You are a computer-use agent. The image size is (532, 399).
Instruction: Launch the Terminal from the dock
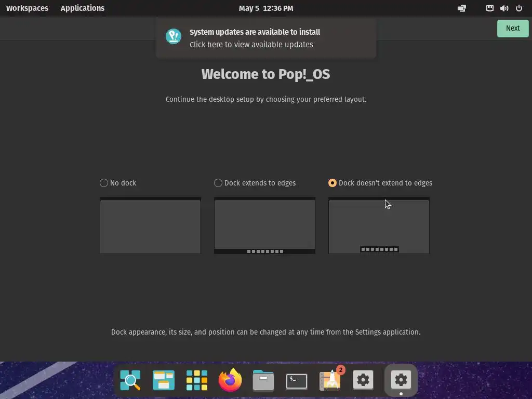[x=297, y=381]
